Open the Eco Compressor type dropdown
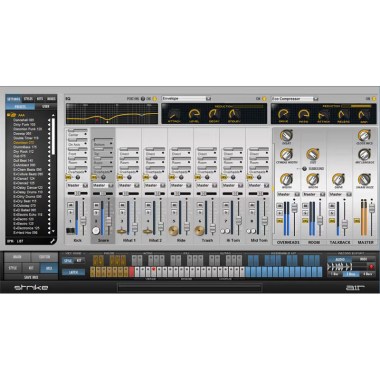The image size is (380, 380). [x=295, y=99]
